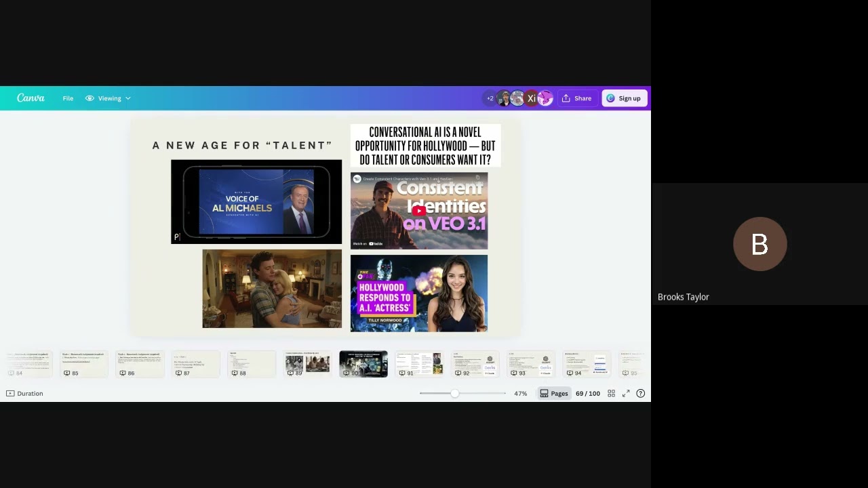Viewport: 868px width, 488px height.
Task: Select page thumbnail 93
Action: coord(531,364)
